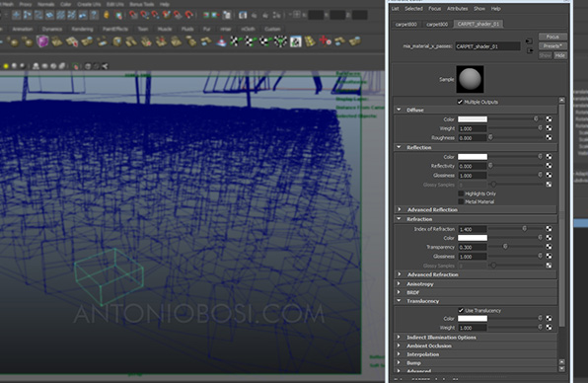Expand the BRDF section
Image resolution: width=588 pixels, height=383 pixels.
[399, 292]
